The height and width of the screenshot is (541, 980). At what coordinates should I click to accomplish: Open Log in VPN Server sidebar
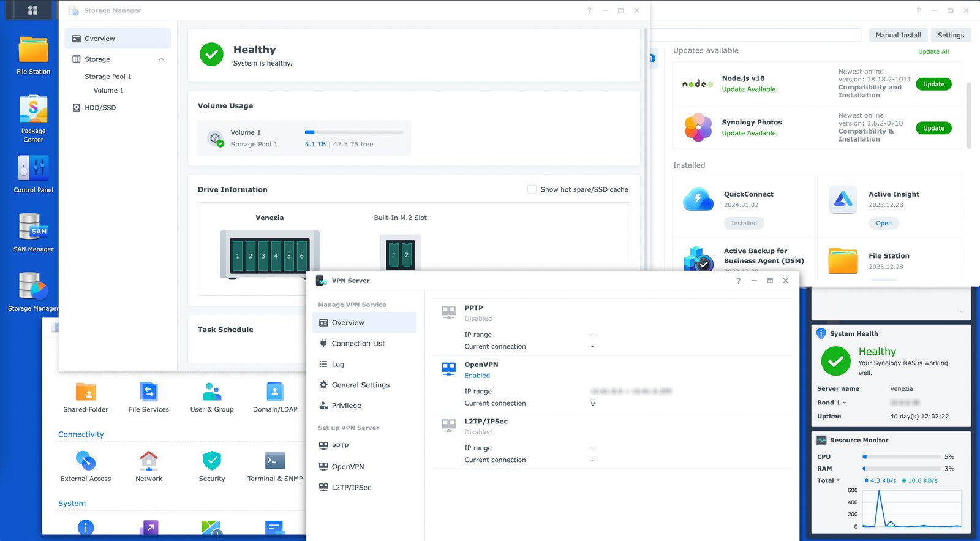point(364,365)
